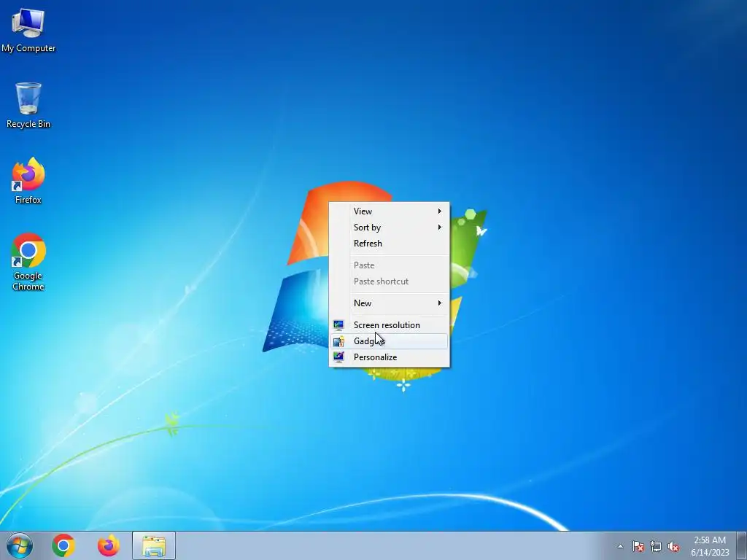
Task: Open the Action Center flag icon
Action: [638, 546]
